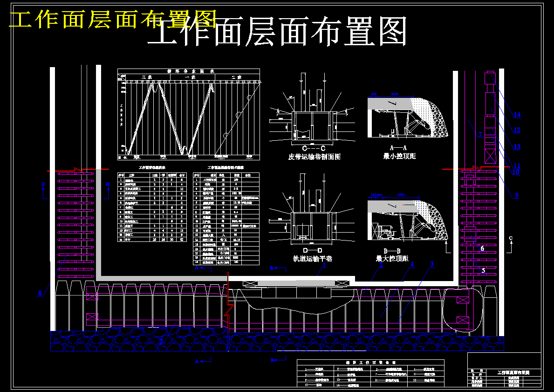Image resolution: width=554 pixels, height=392 pixels.
Task: Click the caption 皮带运输巷剖面图
Action: coord(314,157)
